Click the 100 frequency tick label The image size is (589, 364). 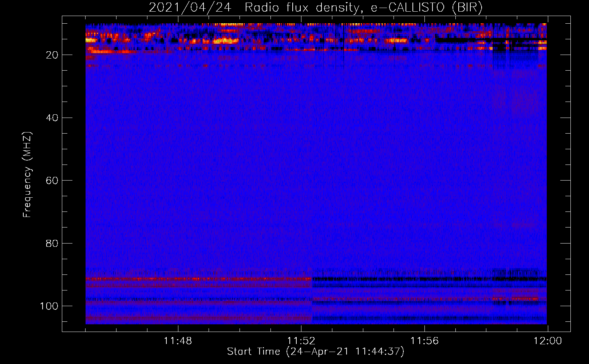[x=49, y=306]
